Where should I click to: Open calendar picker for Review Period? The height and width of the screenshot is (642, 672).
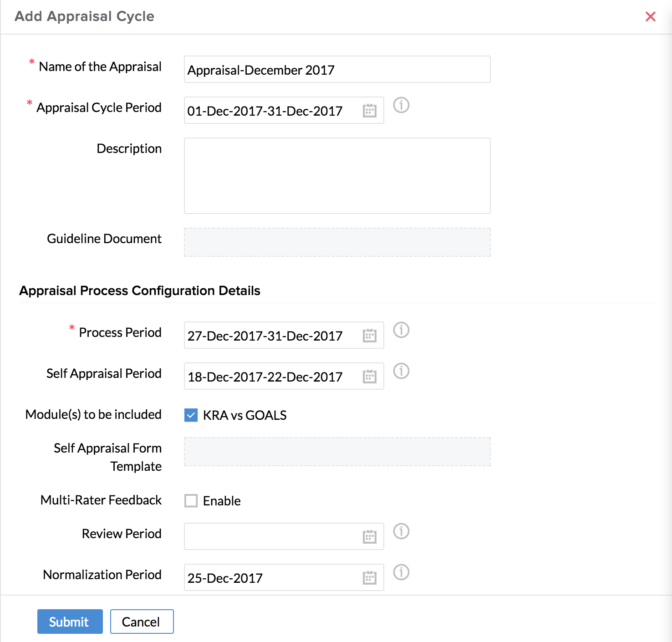tap(369, 537)
